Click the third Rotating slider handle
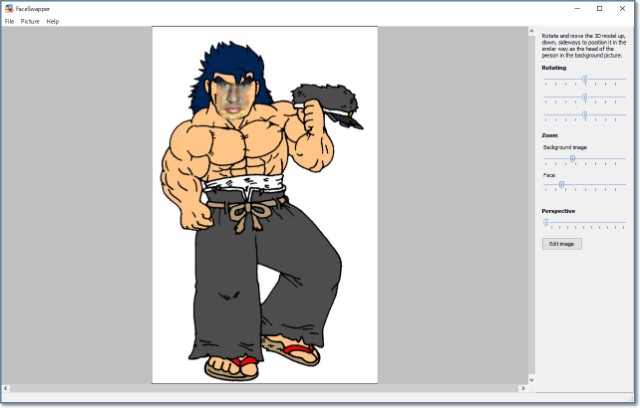640x408 pixels. click(x=584, y=115)
